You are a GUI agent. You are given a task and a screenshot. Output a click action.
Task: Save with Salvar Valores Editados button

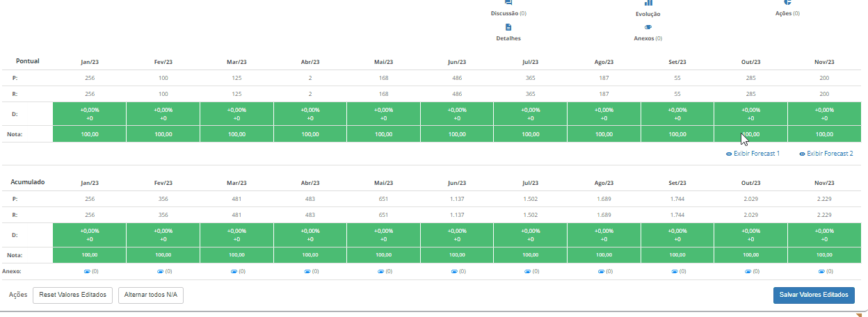[814, 295]
